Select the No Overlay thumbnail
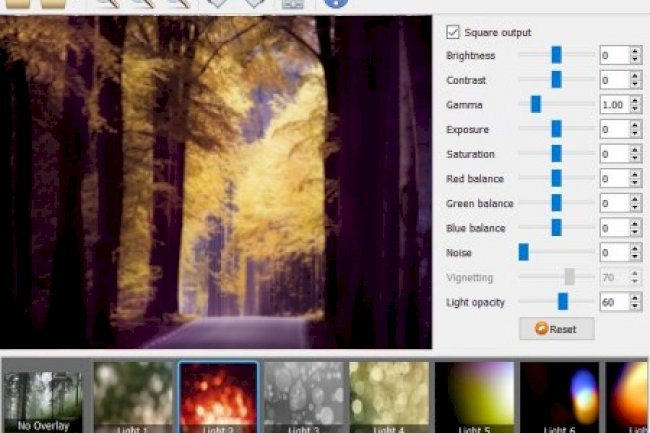 (x=43, y=400)
